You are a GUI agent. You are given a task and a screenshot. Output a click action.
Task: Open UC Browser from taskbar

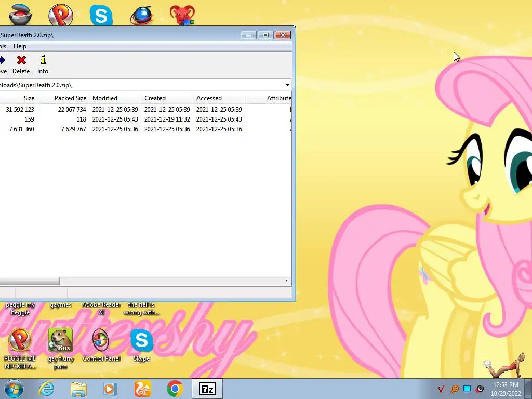click(142, 389)
